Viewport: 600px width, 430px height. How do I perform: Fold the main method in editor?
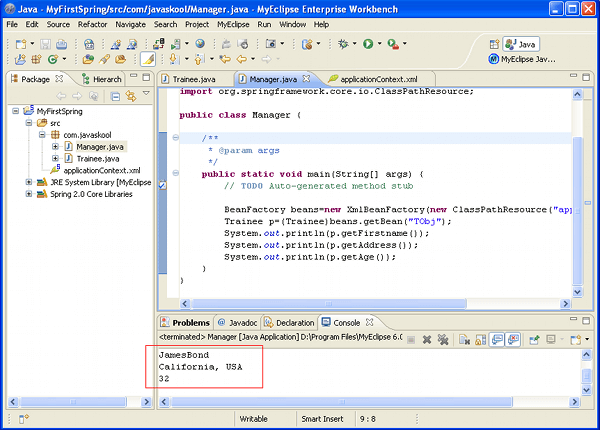click(175, 173)
